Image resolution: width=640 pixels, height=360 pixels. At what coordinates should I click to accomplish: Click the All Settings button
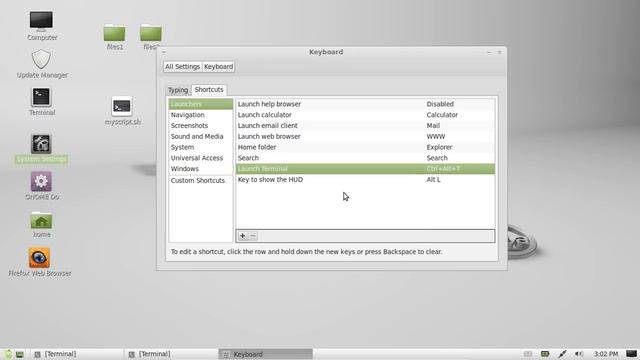click(x=182, y=67)
